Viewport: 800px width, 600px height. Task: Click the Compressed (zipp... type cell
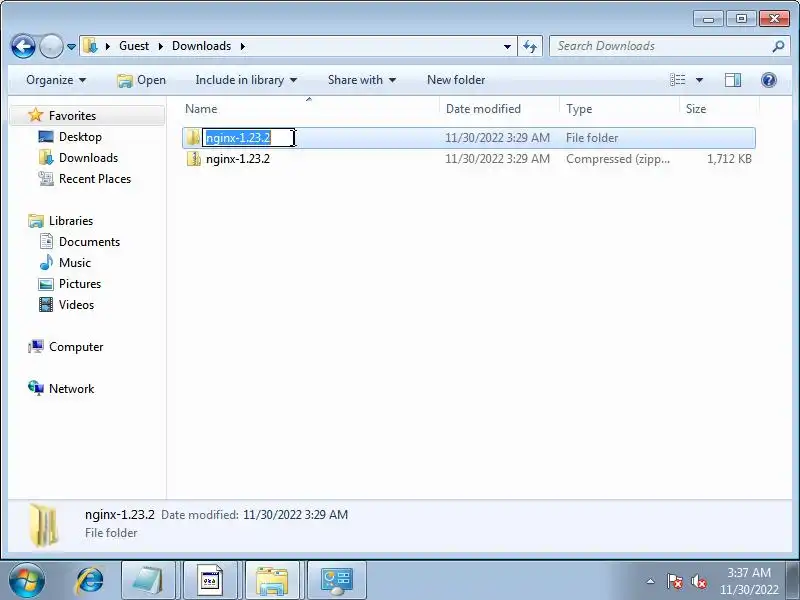[618, 159]
